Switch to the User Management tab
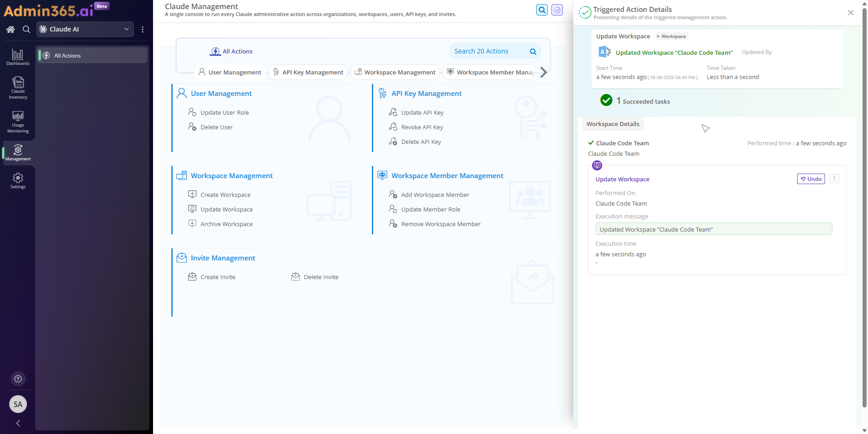 230,72
